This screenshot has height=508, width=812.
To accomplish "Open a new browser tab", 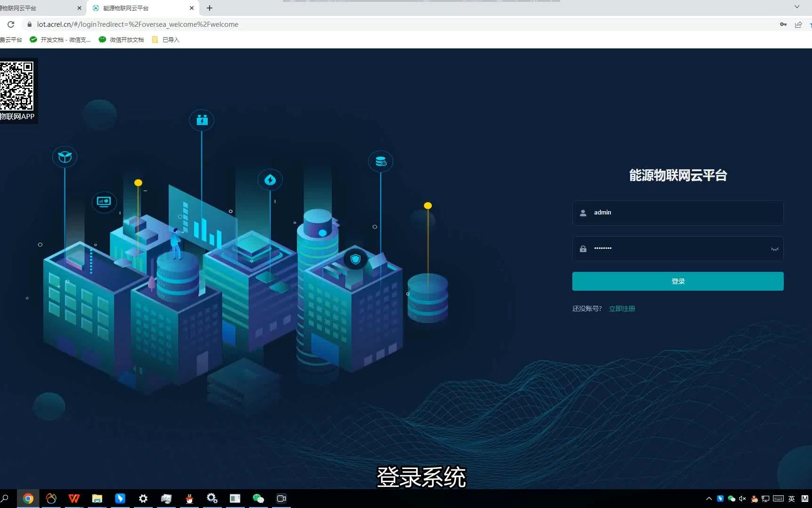I will tap(210, 8).
